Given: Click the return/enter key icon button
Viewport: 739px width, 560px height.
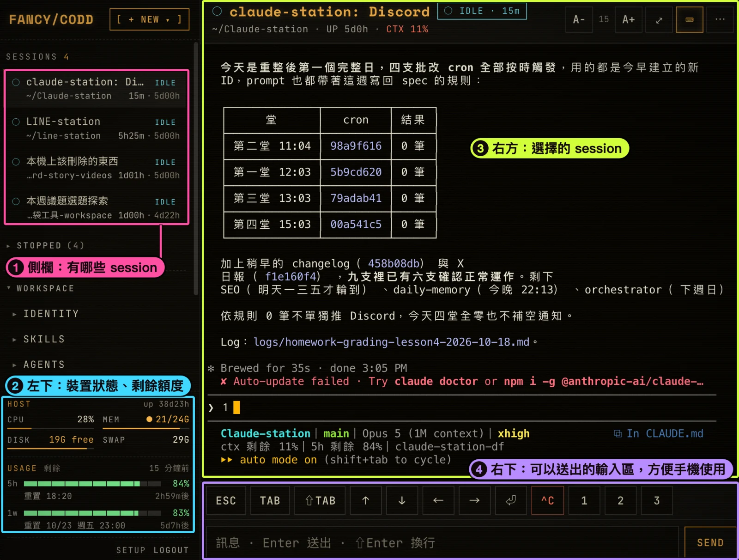Looking at the screenshot, I should click(x=511, y=500).
